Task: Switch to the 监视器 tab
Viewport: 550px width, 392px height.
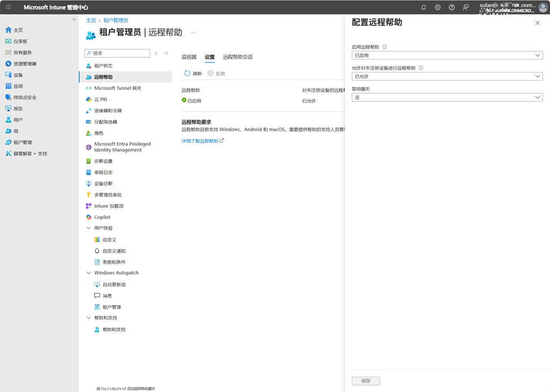Action: point(189,57)
